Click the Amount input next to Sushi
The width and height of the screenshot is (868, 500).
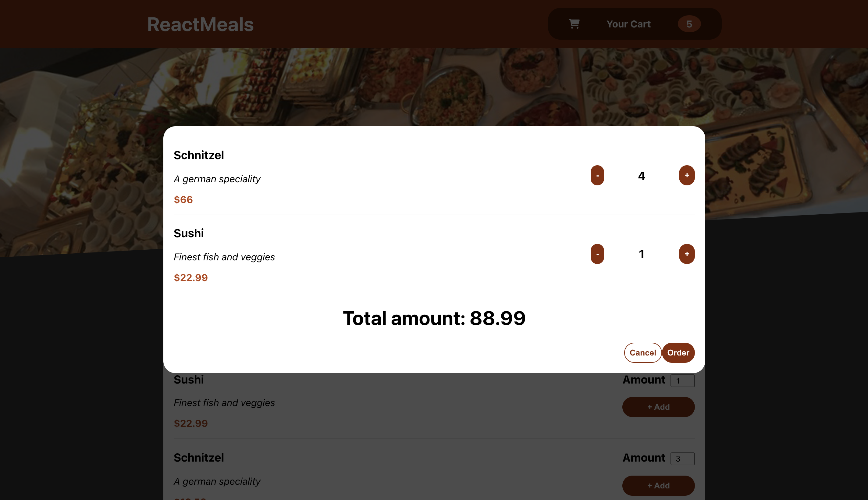(682, 380)
